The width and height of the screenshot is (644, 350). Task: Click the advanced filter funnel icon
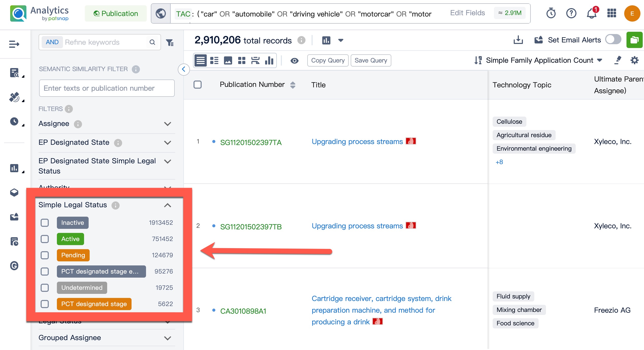(x=170, y=42)
